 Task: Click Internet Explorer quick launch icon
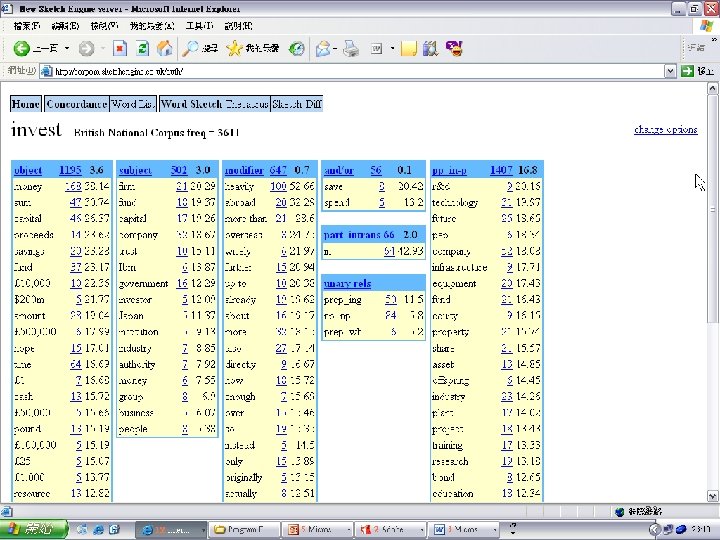[98, 529]
